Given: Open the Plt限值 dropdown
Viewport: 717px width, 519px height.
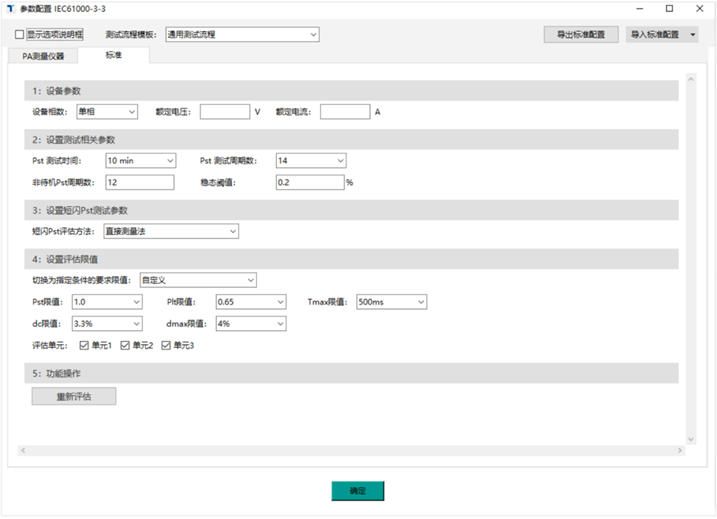Looking at the screenshot, I should pos(251,302).
